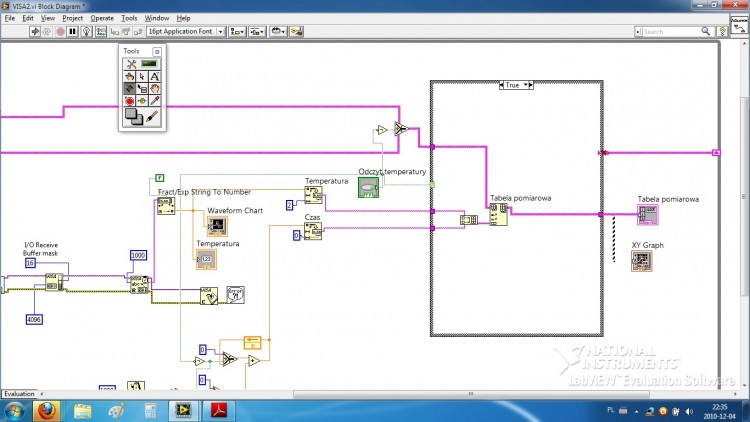Select the Breakpoint stop-sign tool

click(129, 101)
